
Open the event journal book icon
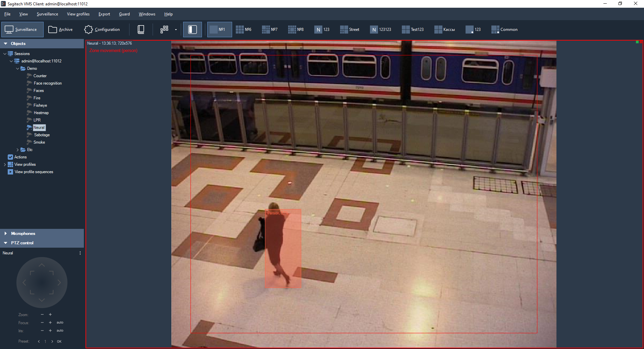[141, 30]
